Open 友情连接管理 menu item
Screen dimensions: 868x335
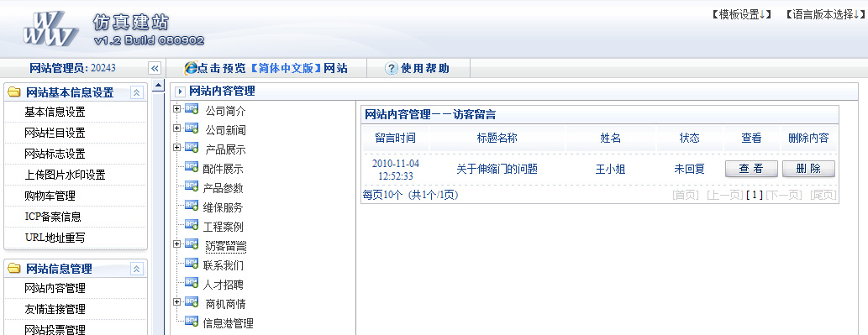tap(55, 310)
